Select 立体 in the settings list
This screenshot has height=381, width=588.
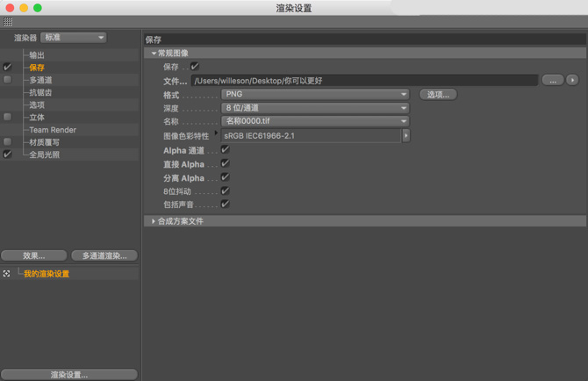tap(37, 118)
